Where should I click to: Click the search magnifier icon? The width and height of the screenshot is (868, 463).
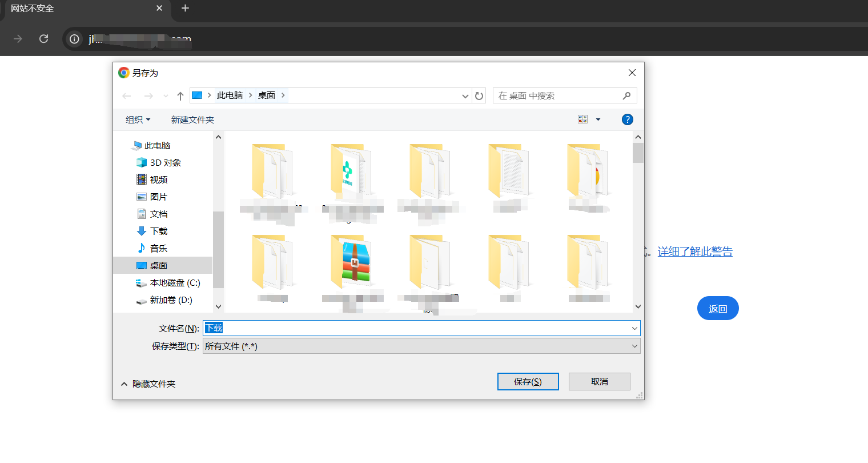coord(626,95)
